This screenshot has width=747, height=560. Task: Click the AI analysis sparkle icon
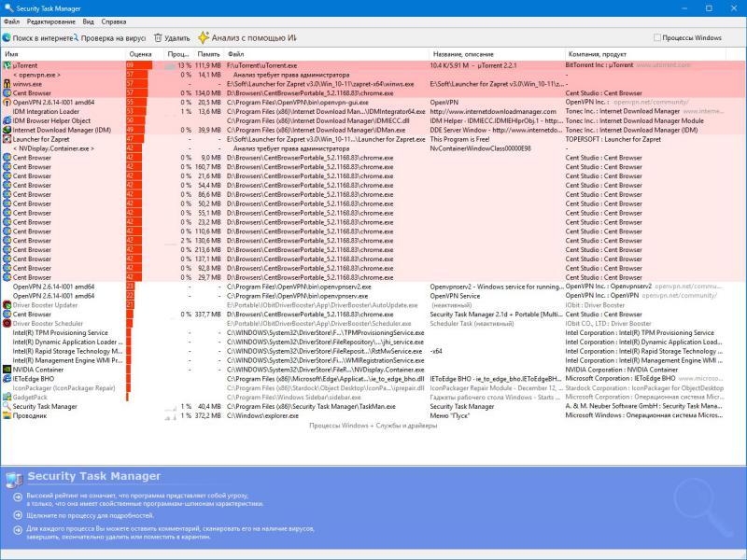(x=204, y=38)
